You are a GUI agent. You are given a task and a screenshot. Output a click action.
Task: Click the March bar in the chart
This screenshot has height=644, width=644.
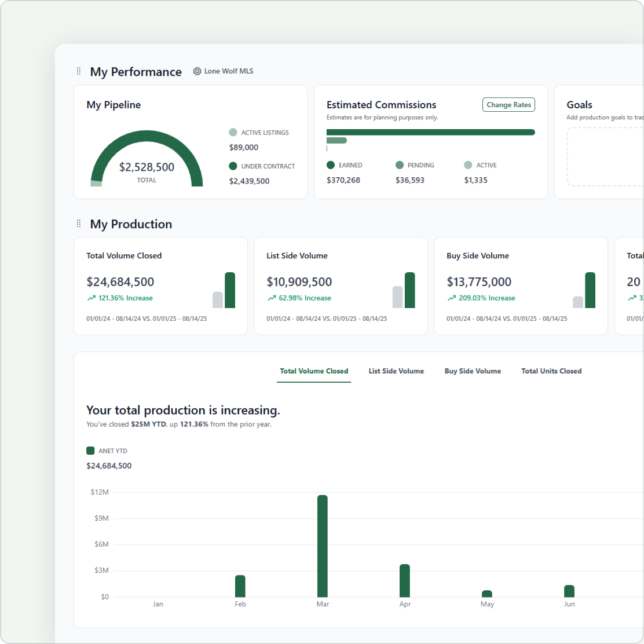click(323, 546)
